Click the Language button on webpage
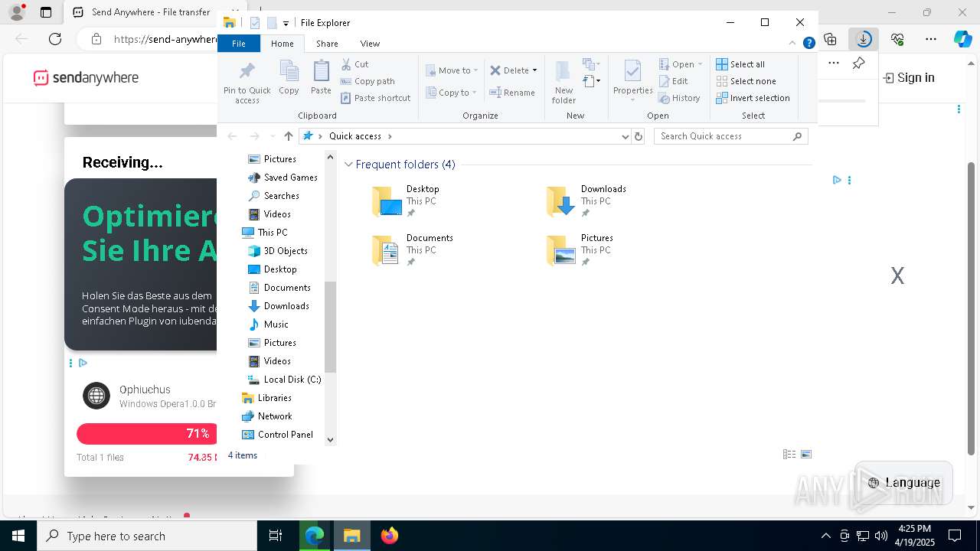This screenshot has height=551, width=980. 903,482
